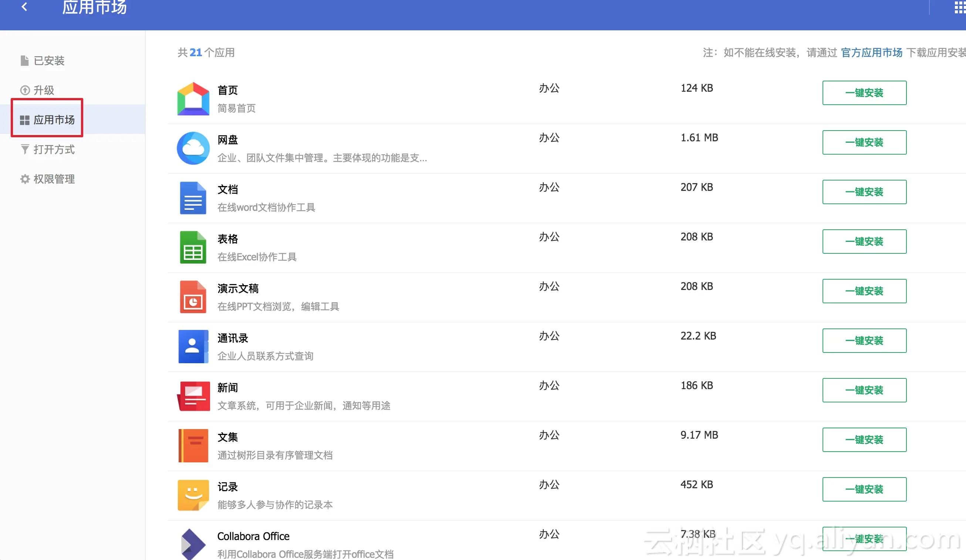
Task: Go to the 升级 sidebar item
Action: (44, 90)
